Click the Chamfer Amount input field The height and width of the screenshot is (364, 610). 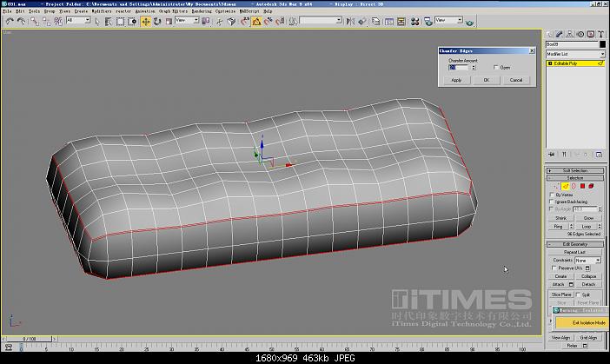[x=459, y=67]
